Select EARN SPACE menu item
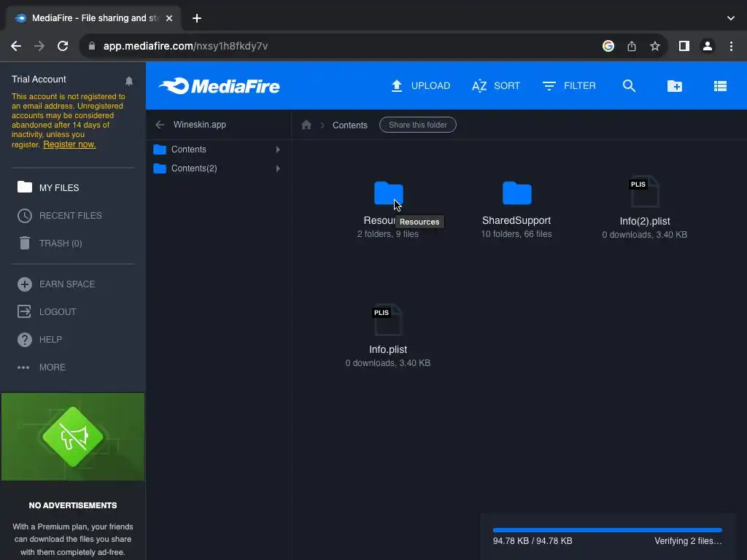 [67, 284]
